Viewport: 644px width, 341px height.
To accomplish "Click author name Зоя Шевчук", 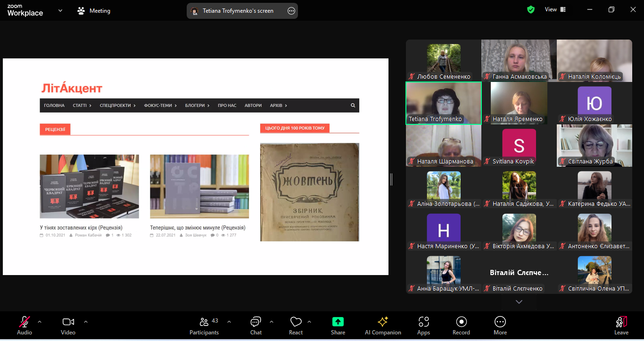I will click(196, 235).
